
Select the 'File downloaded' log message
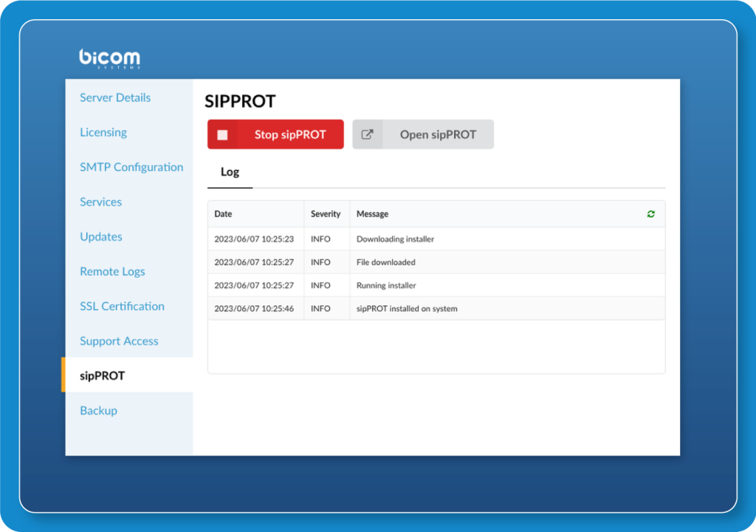[385, 262]
